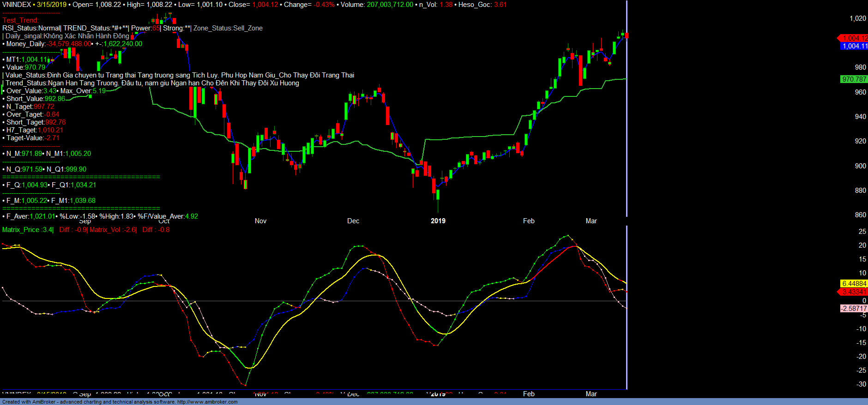The image size is (868, 405).
Task: Click the Zone_Status:Sell_Zone text
Action: tap(228, 28)
